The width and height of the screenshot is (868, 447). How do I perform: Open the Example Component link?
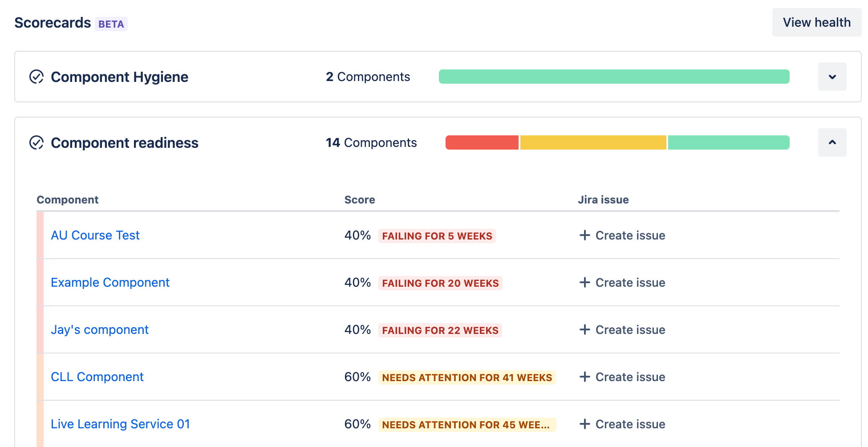point(110,282)
